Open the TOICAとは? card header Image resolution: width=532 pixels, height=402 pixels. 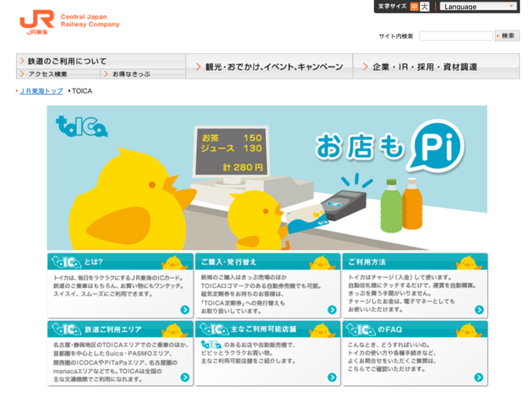(121, 262)
